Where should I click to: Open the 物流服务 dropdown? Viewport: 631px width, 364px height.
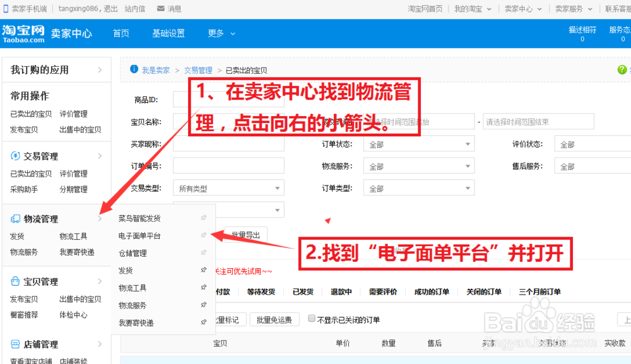(419, 166)
